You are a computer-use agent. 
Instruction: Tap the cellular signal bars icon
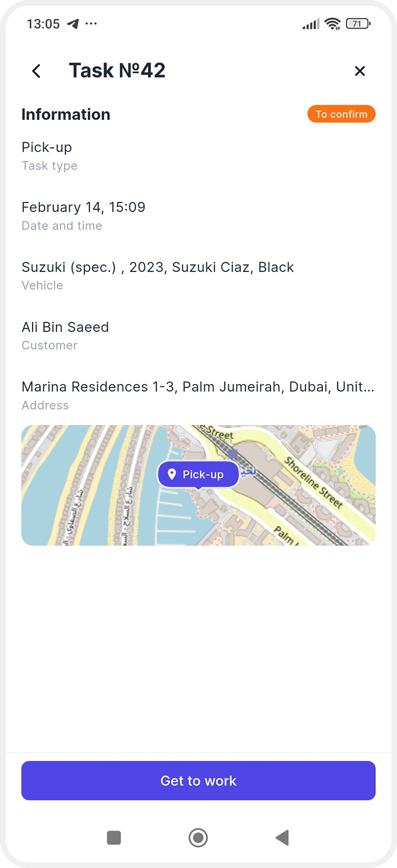point(311,24)
